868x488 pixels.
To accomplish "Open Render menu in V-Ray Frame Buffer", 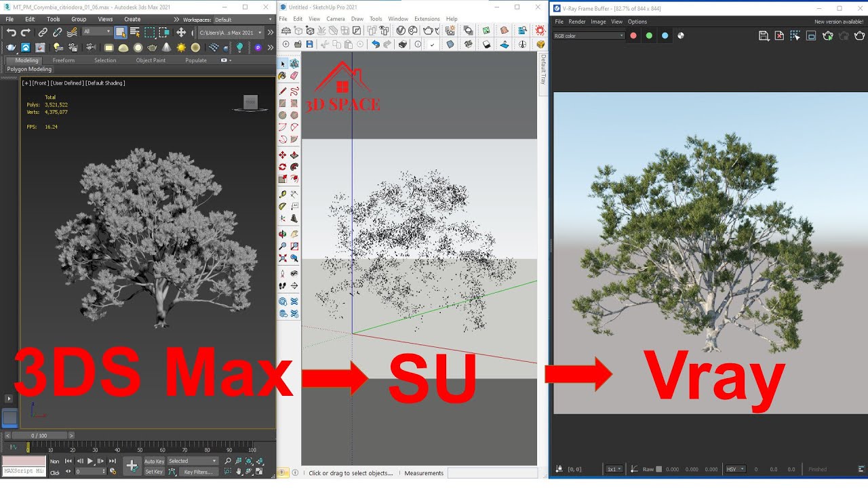I will 577,22.
